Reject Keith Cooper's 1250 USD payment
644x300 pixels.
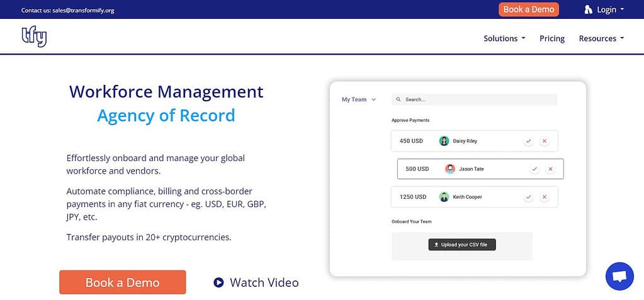pos(545,197)
